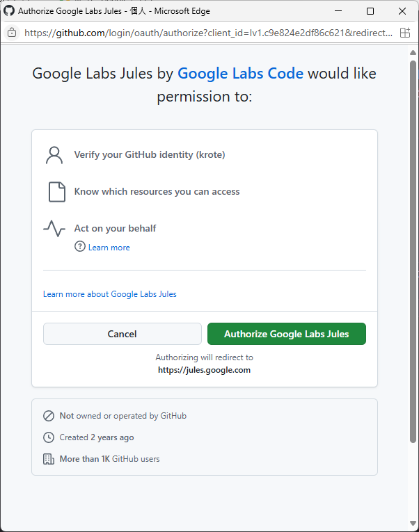Click the organization icon by More than 1K users
Screen dimensions: 419x532
point(49,459)
